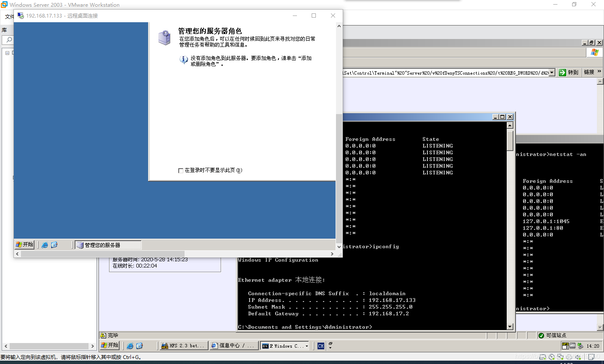Image resolution: width=604 pixels, height=364 pixels.
Task: Click the '完毕' status icon in the IE status bar
Action: point(103,335)
